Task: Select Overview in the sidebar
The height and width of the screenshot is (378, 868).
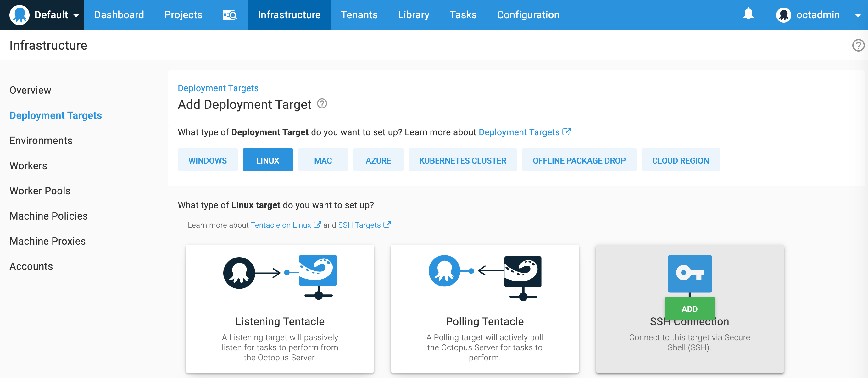Action: point(30,90)
